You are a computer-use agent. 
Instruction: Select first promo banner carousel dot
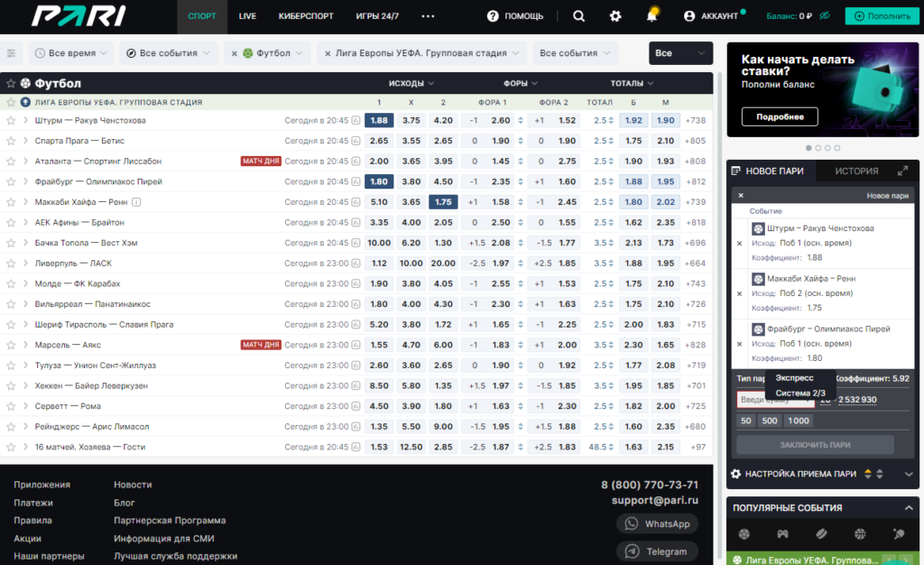pyautogui.click(x=808, y=148)
